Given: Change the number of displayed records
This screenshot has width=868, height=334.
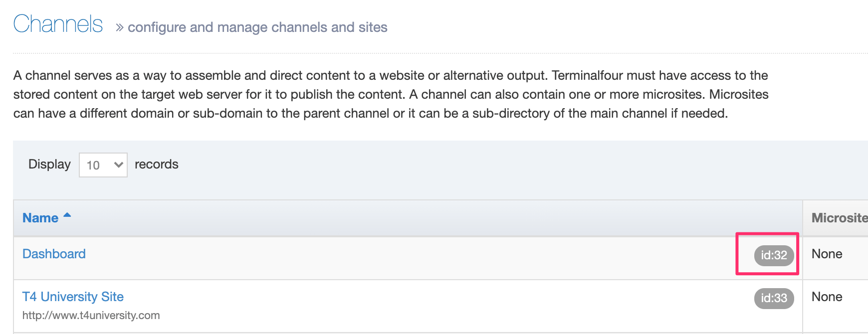Looking at the screenshot, I should [x=103, y=164].
